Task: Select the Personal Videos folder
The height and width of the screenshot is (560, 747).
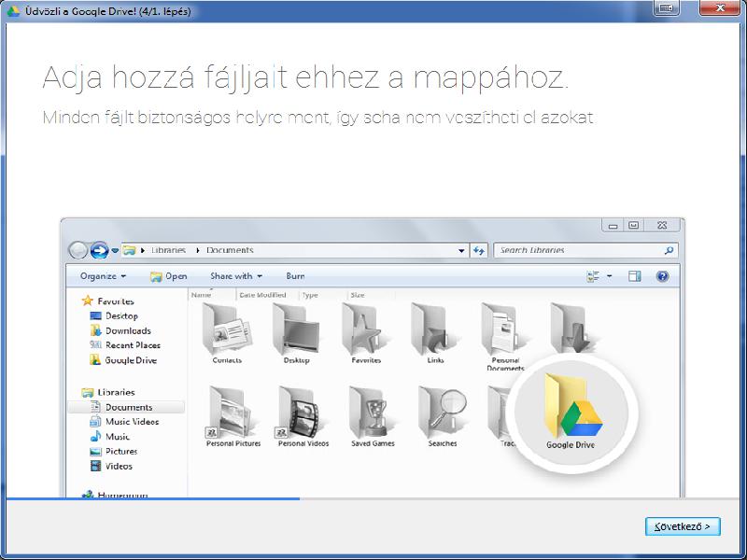Action: click(x=303, y=416)
